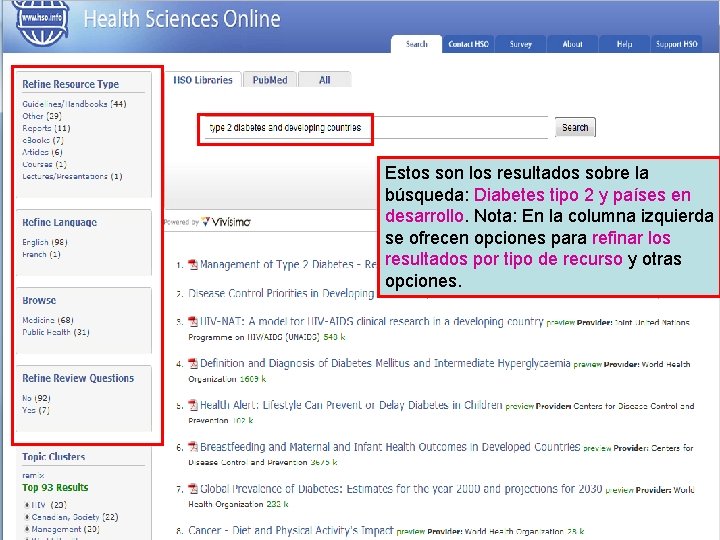Open the About tab
This screenshot has height=540, width=720.
pyautogui.click(x=573, y=44)
